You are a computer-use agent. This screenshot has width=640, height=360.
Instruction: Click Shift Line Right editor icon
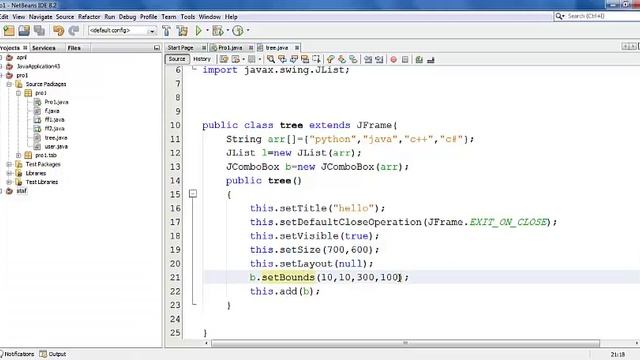pos(380,60)
